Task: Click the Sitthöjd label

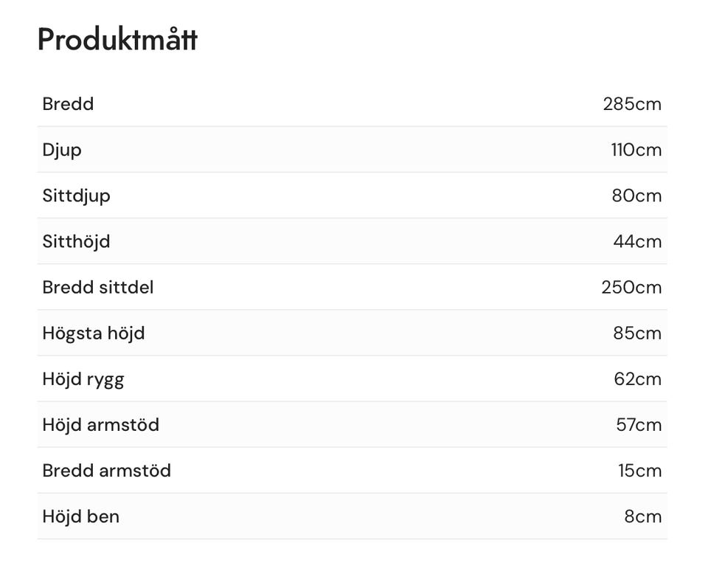Action: 76,241
